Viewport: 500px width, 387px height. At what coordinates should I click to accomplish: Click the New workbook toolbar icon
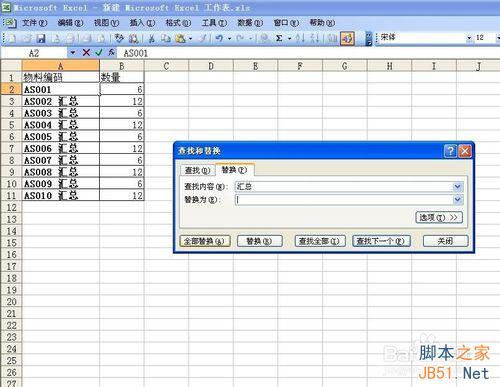tap(12, 38)
